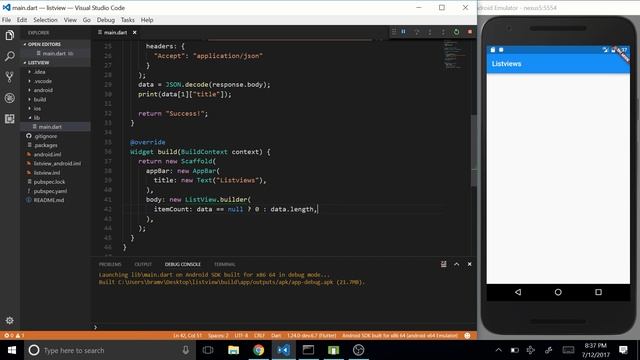This screenshot has height=360, width=640.
Task: Collapse the lib folder
Action: pyautogui.click(x=56, y=118)
